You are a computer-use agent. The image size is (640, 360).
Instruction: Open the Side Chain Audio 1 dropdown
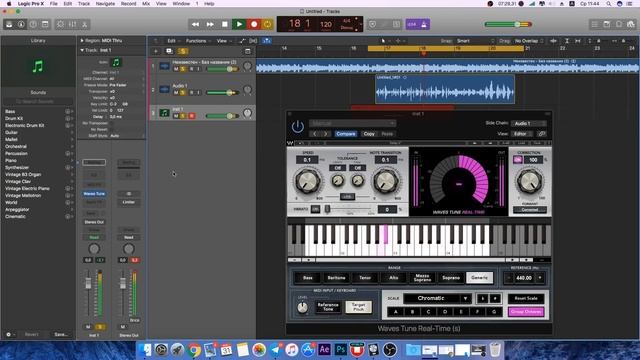coord(528,123)
